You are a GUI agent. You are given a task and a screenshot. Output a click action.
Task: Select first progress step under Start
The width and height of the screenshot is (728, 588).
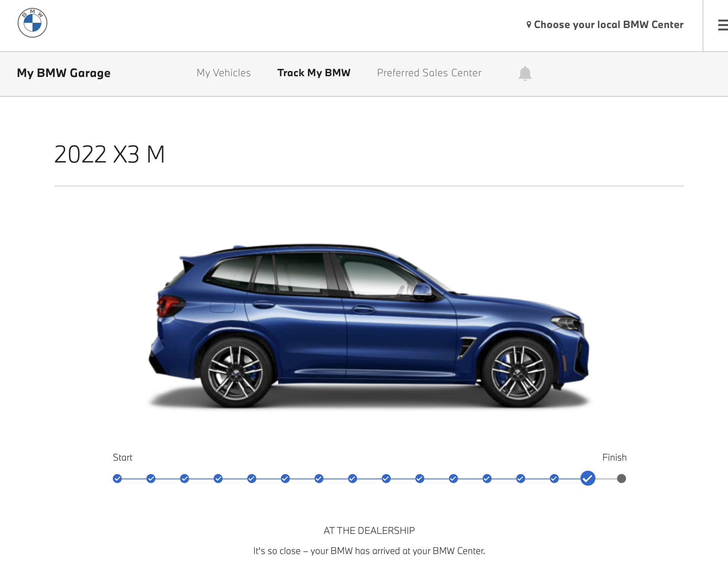[117, 479]
